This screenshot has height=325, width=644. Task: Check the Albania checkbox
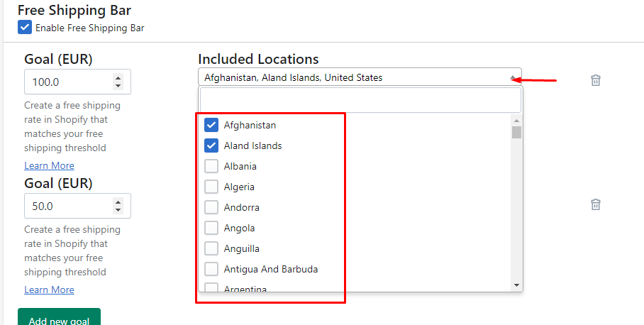point(211,166)
